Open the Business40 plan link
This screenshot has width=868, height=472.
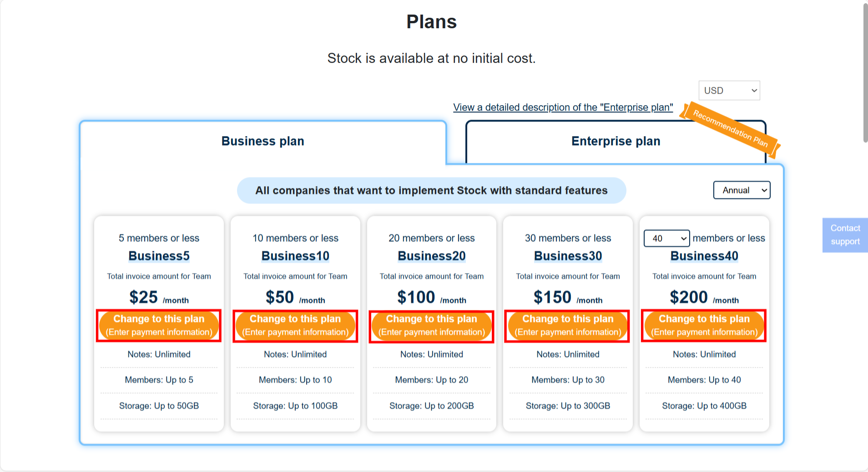tap(704, 256)
